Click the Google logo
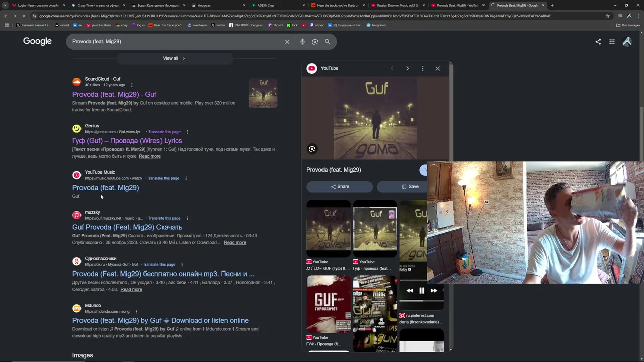 (37, 41)
